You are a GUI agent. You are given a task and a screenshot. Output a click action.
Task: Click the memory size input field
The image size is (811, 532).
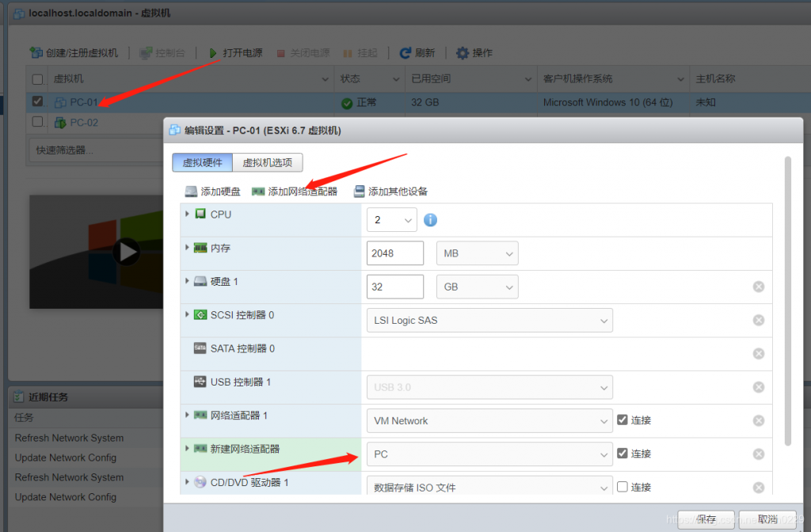(395, 253)
